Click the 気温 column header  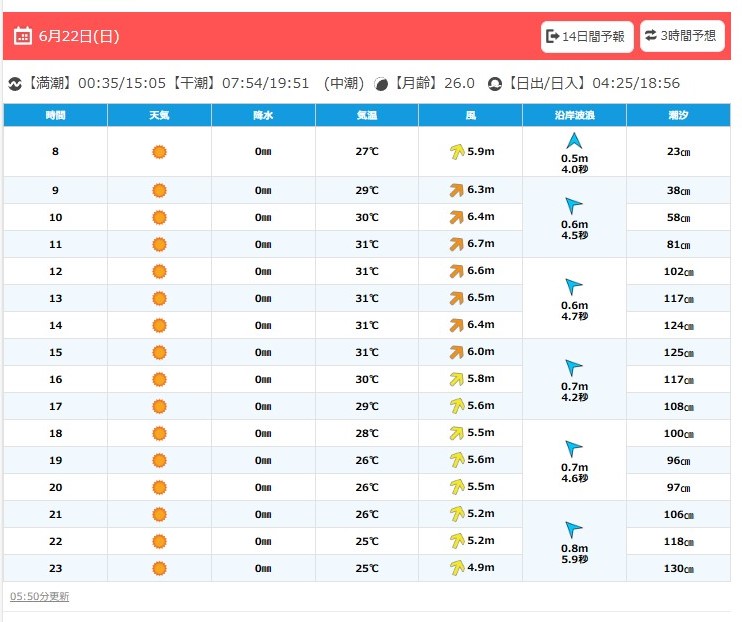click(x=367, y=115)
